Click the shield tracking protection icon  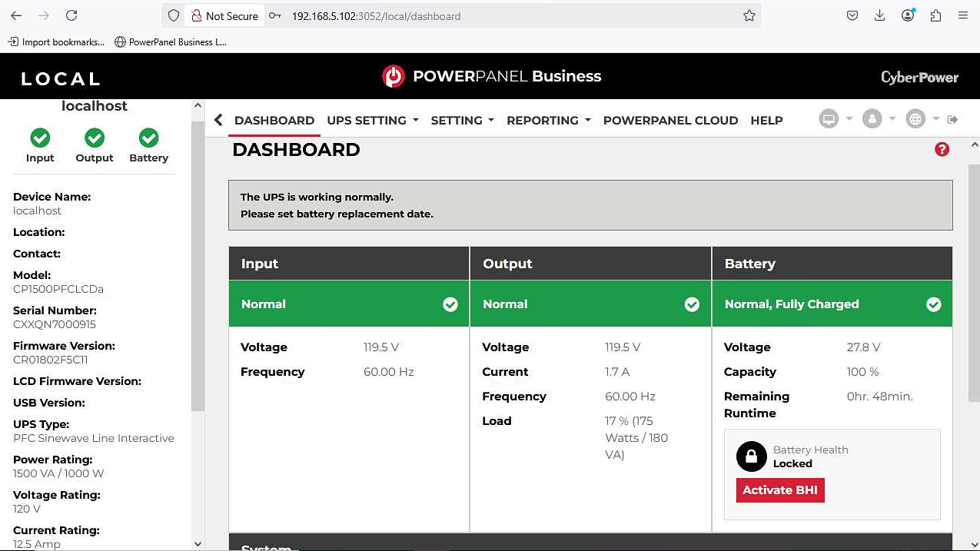coord(174,15)
